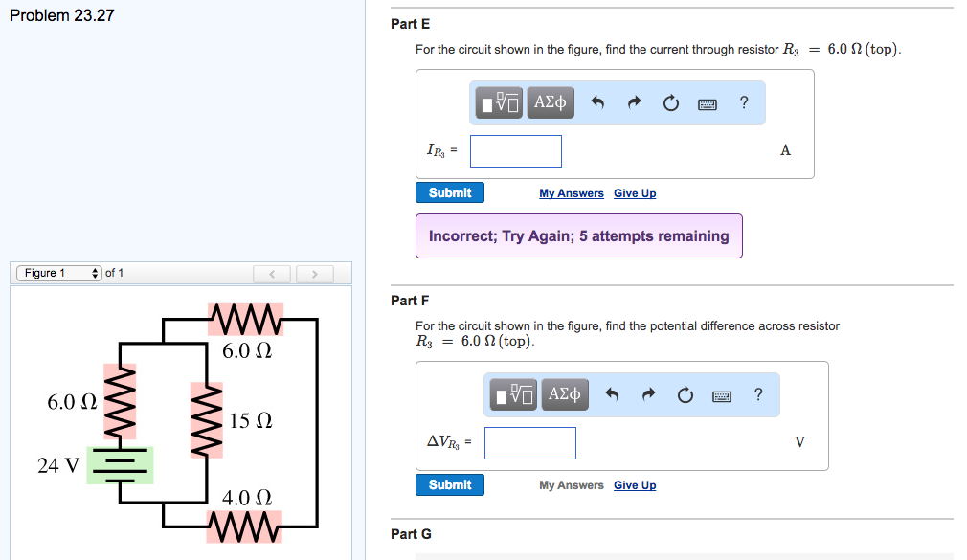Give Up on Part F

[635, 485]
